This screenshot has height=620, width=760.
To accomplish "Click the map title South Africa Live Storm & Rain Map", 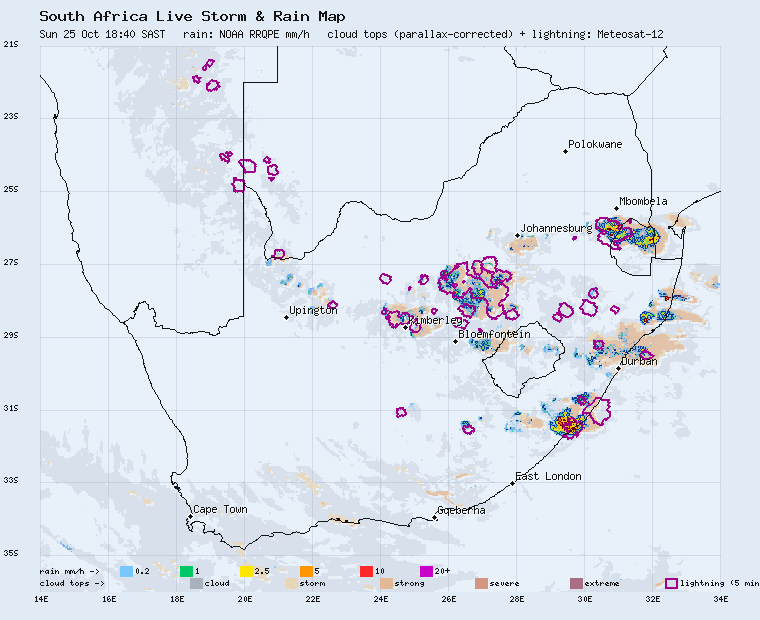I will pyautogui.click(x=192, y=16).
